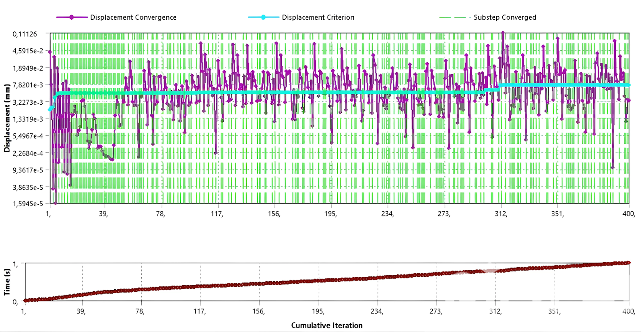Click the purple Displacement Convergence legend marker
Screen dimensions: 644x332
[72, 17]
